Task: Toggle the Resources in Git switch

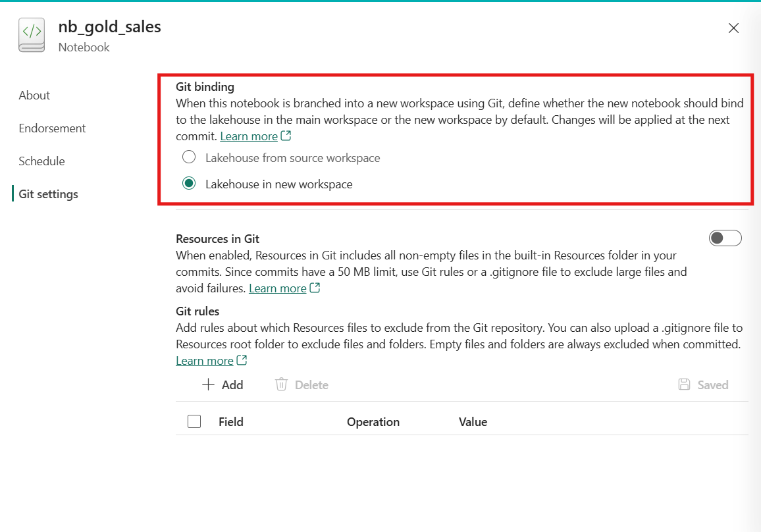Action: (725, 238)
